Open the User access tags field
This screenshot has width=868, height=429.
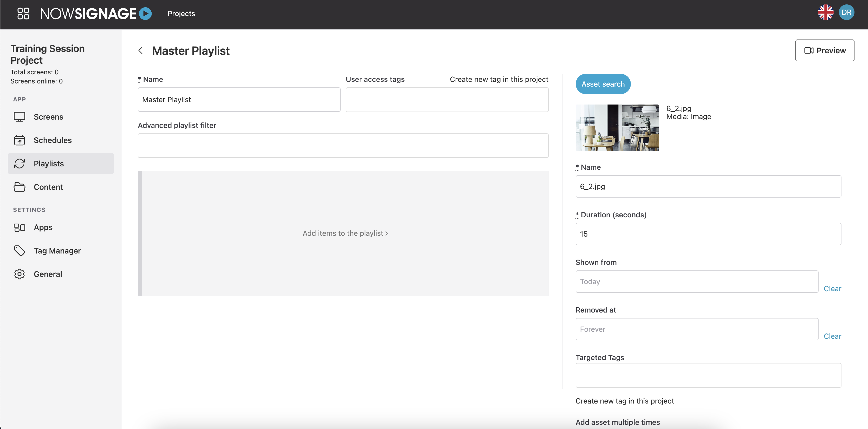pos(447,100)
